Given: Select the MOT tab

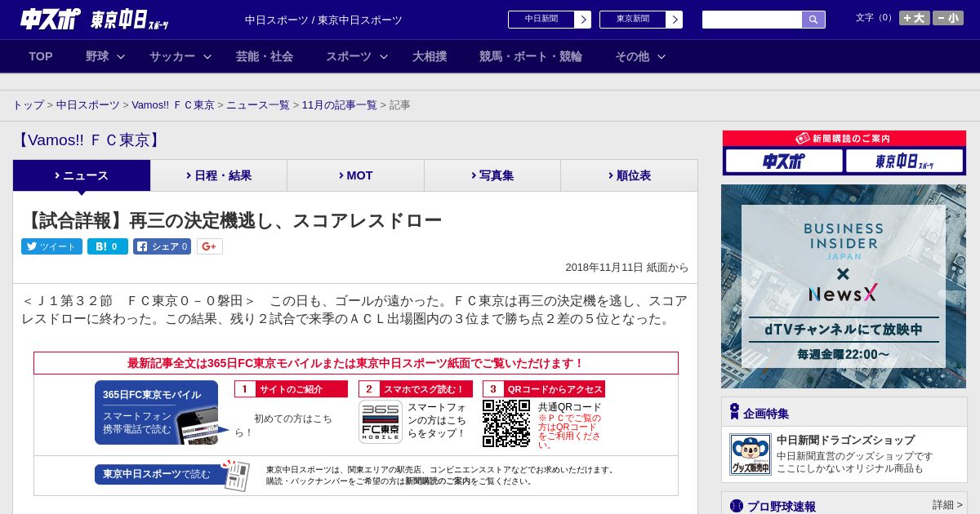Looking at the screenshot, I should coord(355,175).
